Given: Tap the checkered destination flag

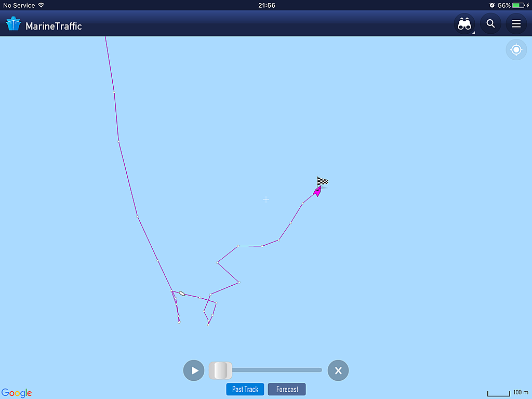Looking at the screenshot, I should coord(322,181).
